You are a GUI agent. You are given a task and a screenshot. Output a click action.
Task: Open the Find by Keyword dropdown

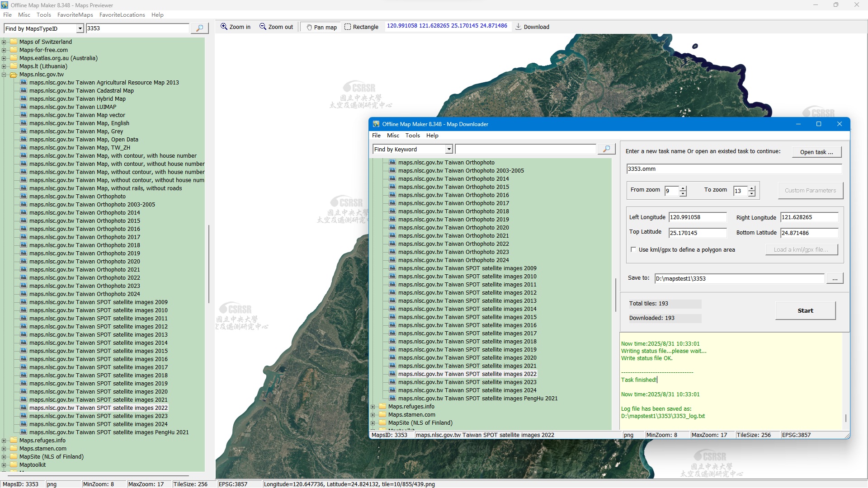point(449,149)
